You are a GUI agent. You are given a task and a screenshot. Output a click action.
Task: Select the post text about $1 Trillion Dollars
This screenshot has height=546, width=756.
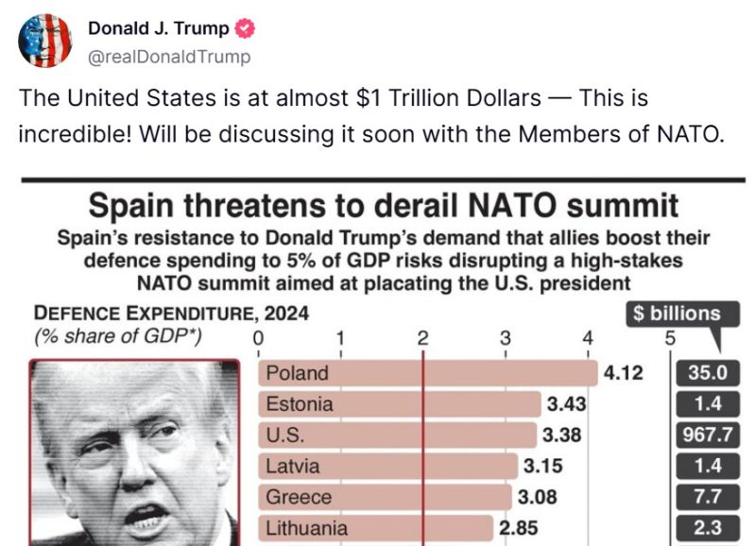click(x=371, y=115)
